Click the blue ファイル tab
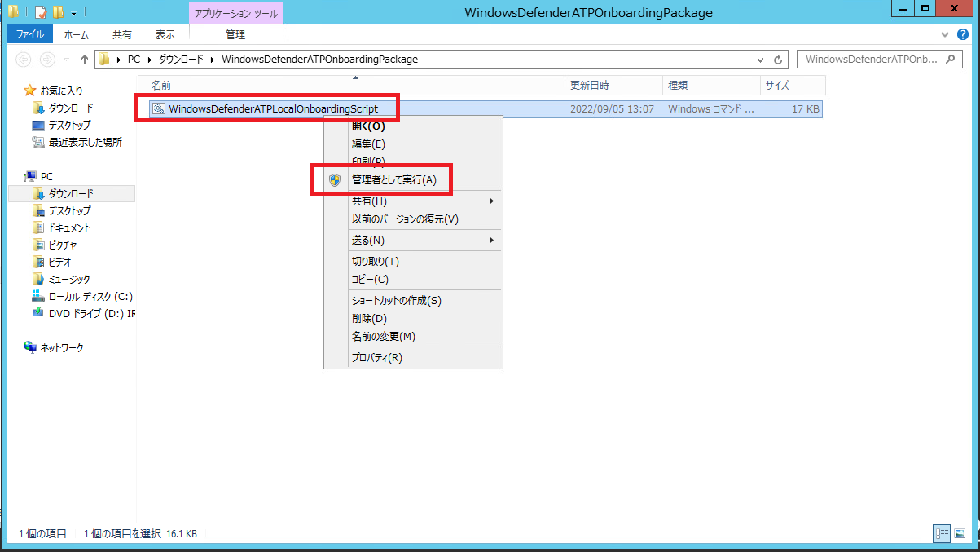The width and height of the screenshot is (980, 552). (x=30, y=34)
